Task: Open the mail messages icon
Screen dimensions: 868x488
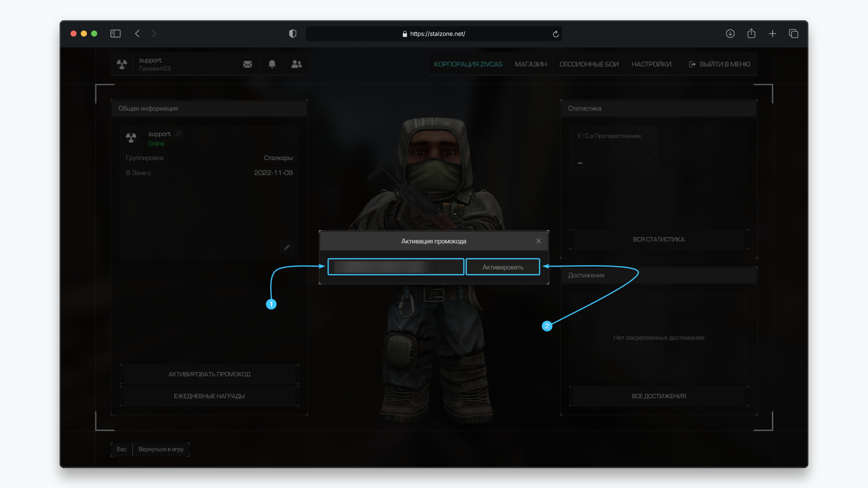Action: point(247,64)
